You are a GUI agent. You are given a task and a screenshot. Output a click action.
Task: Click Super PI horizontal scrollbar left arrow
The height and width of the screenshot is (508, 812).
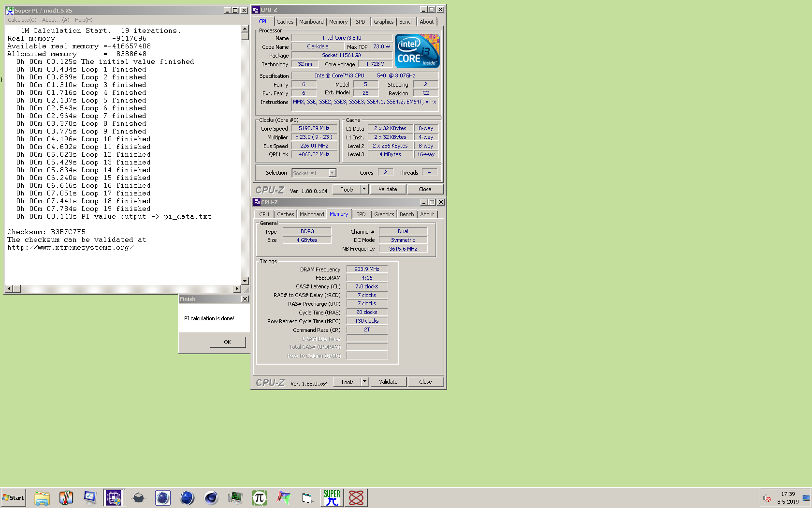click(x=9, y=289)
